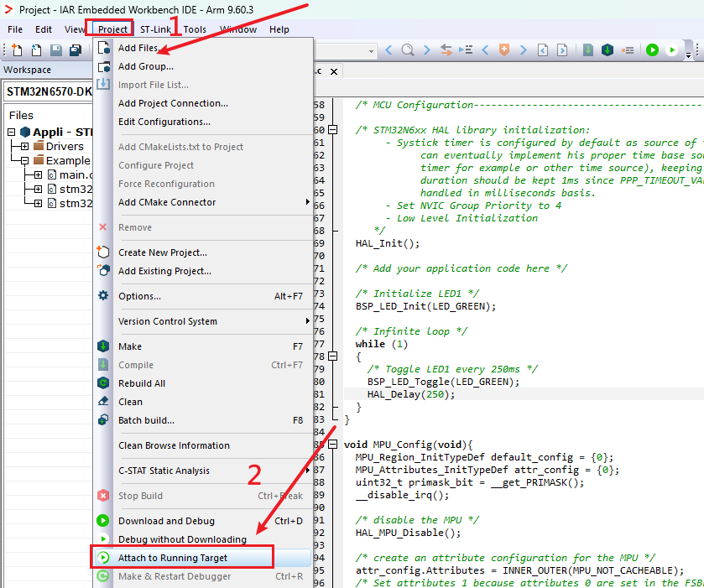
Task: Choose Add Group... menu entry
Action: coord(203,66)
